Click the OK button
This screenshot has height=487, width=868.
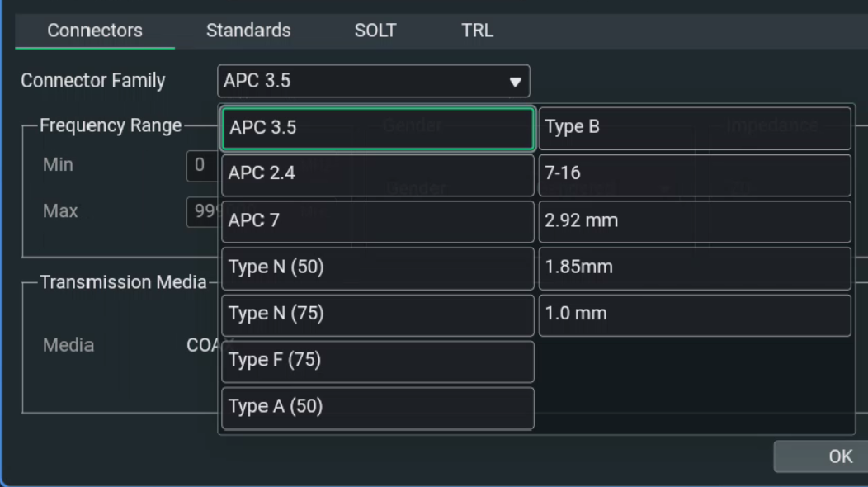pos(821,456)
